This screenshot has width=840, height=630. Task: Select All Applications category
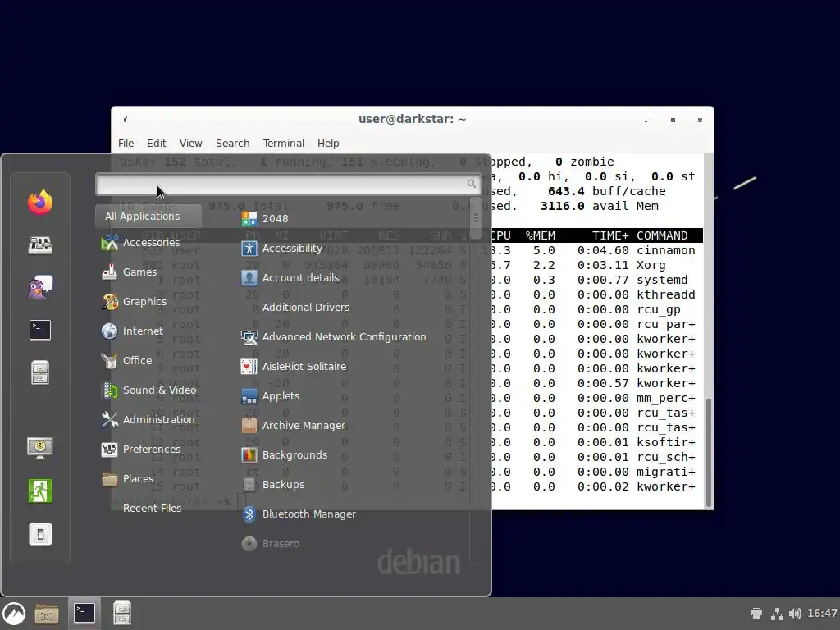148,217
